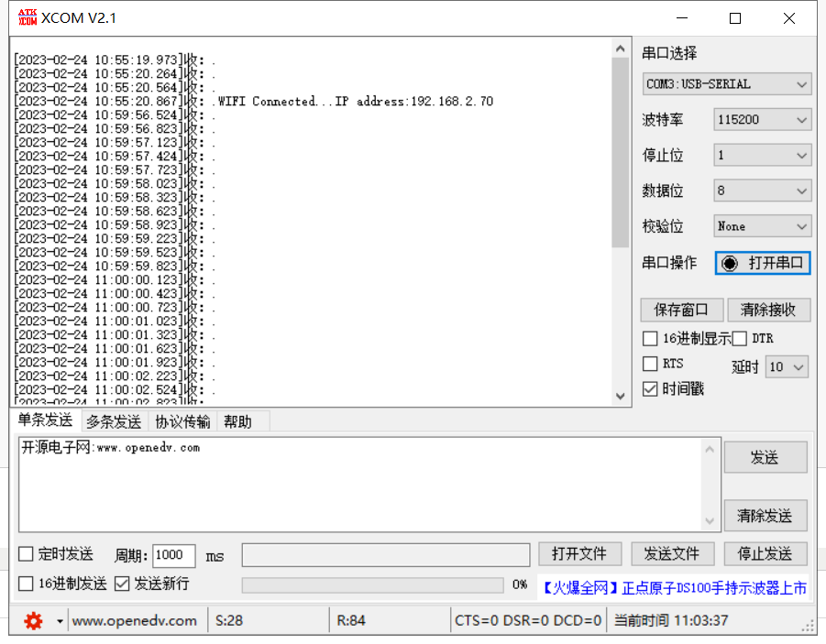The width and height of the screenshot is (826, 644).
Task: Click the 发送 send button
Action: click(x=765, y=457)
